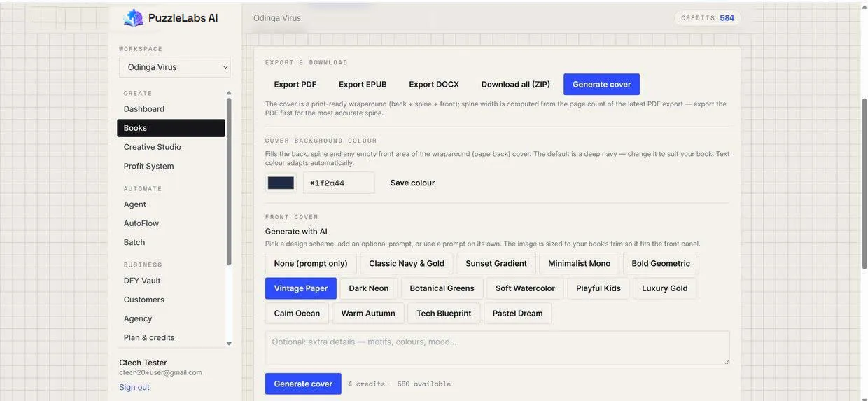Click the Save colour button
Viewport: 868px width, 401px height.
413,183
